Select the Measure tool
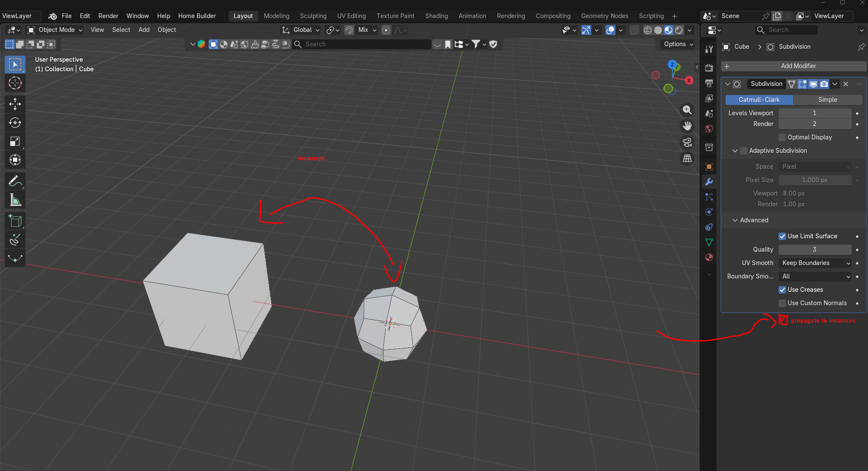Screen dimensions: 868x471 (x=15, y=199)
